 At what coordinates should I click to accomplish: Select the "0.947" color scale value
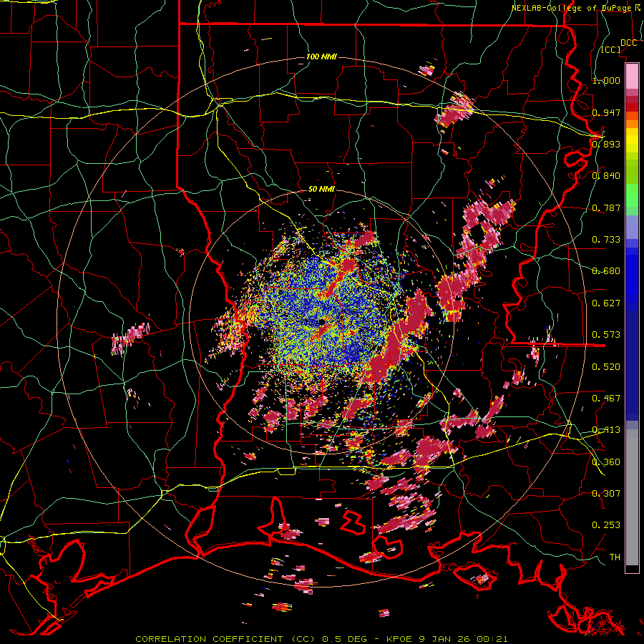coord(606,112)
